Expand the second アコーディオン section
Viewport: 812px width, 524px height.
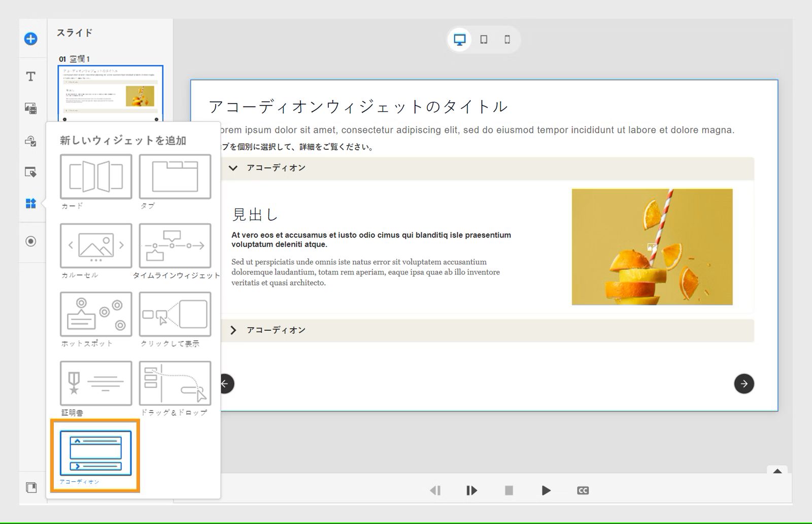point(233,330)
